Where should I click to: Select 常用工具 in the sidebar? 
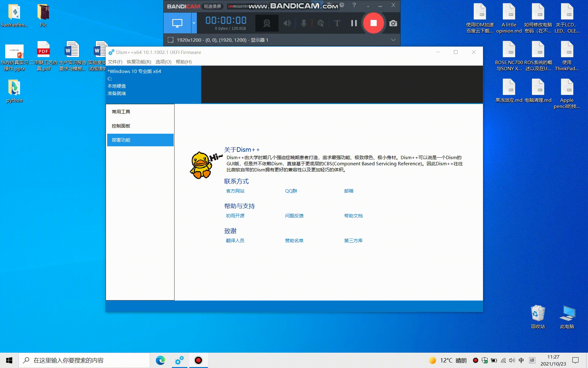point(121,112)
